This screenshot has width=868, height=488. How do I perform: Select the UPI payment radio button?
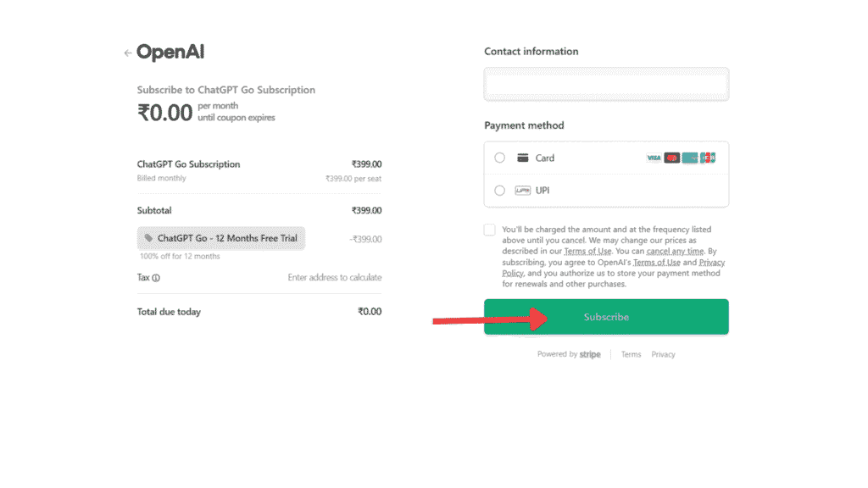(499, 191)
